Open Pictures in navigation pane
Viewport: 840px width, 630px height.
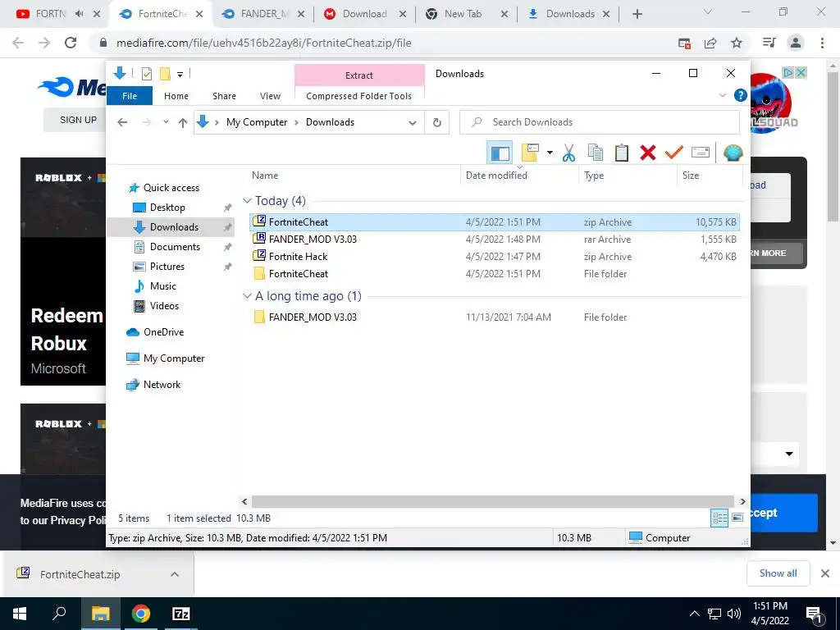click(167, 267)
